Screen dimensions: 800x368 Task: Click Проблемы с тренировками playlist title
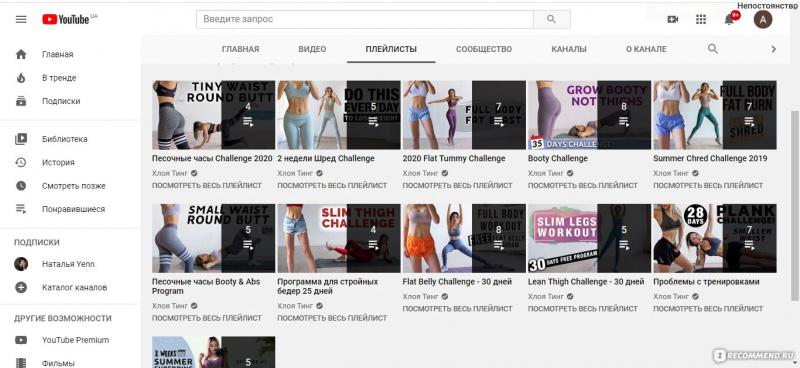[706, 282]
